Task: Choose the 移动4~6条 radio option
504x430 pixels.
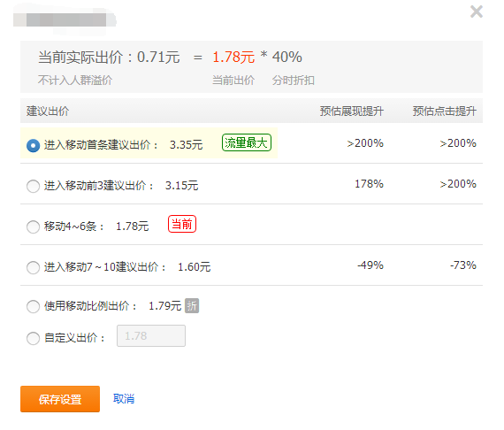Action: coord(33,227)
